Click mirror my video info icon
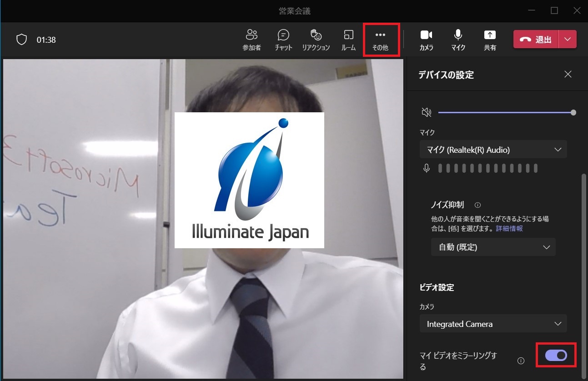This screenshot has height=381, width=588. pos(521,361)
